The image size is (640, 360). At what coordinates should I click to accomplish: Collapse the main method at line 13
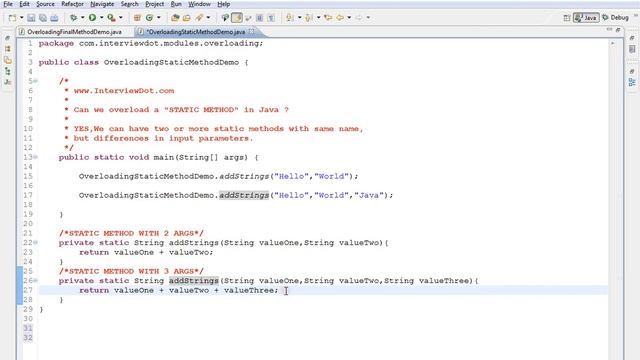pyautogui.click(x=36, y=157)
